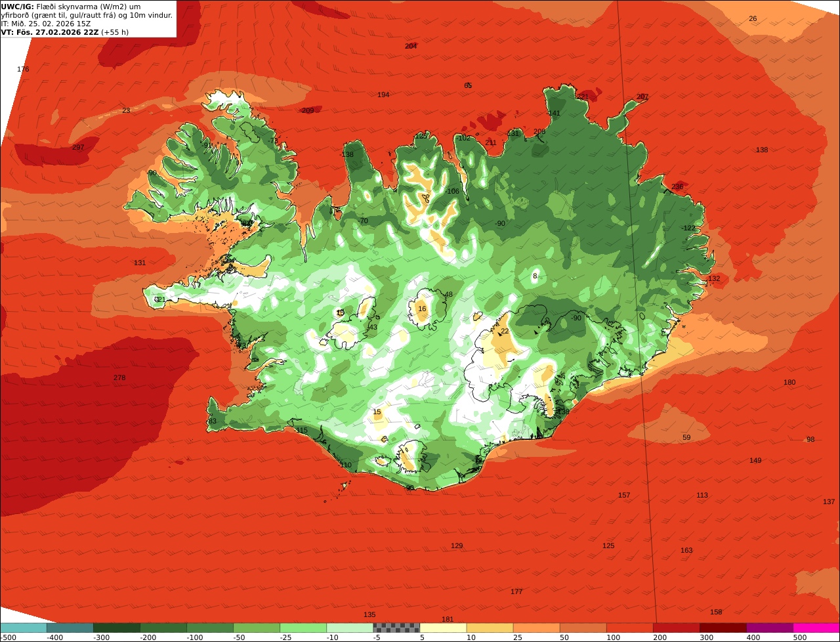Click the orange swatch between 50 and 100
The height and width of the screenshot is (642, 840).
click(582, 628)
